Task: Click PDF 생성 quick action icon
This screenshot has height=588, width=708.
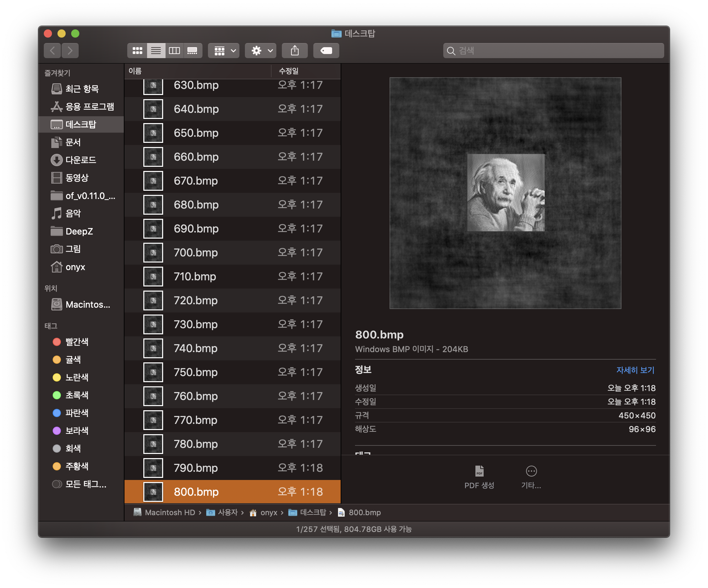Action: (479, 471)
